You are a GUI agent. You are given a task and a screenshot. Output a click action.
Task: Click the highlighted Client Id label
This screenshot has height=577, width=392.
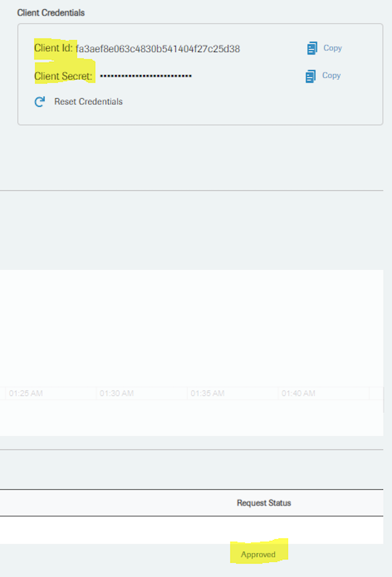(53, 48)
